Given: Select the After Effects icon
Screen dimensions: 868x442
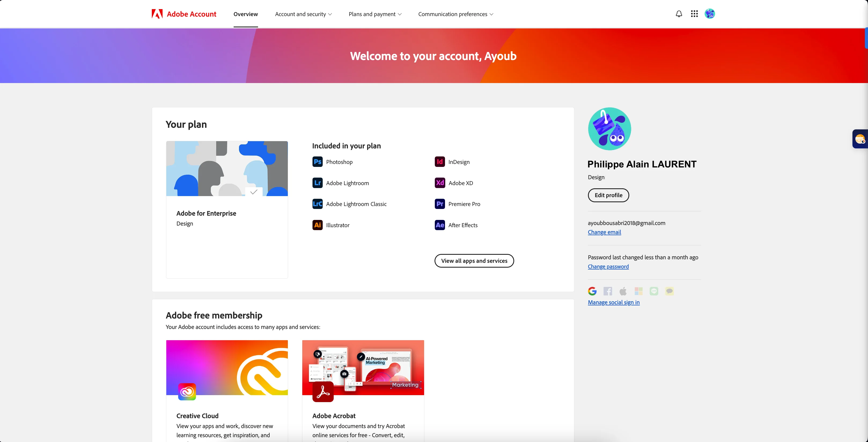Looking at the screenshot, I should [x=439, y=225].
